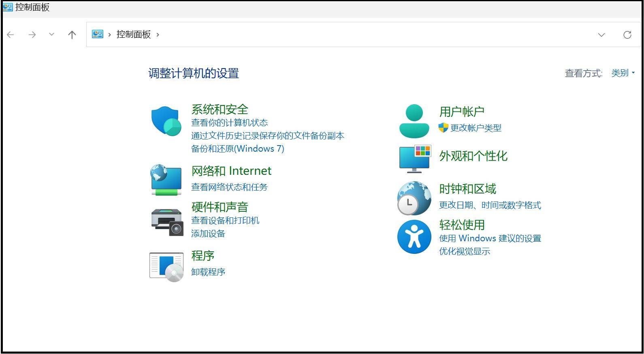This screenshot has width=644, height=354.
Task: Click the Control Panel icon in address bar
Action: [x=98, y=34]
